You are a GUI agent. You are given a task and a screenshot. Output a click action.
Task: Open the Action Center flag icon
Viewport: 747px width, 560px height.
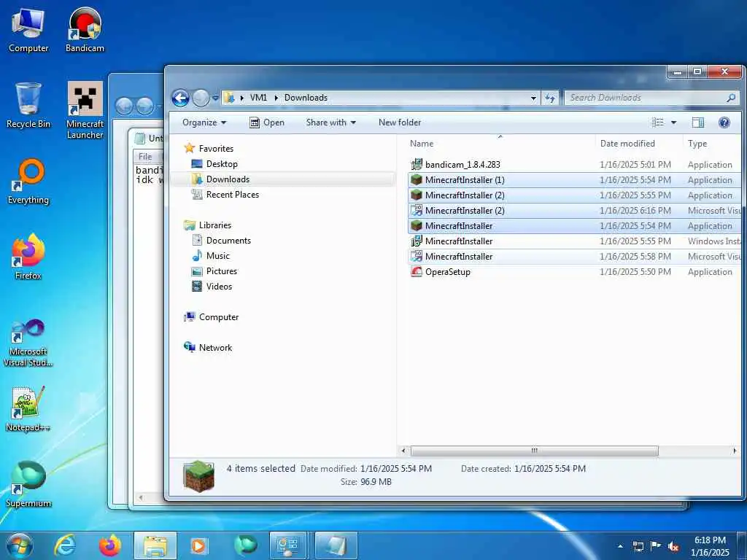pyautogui.click(x=656, y=546)
